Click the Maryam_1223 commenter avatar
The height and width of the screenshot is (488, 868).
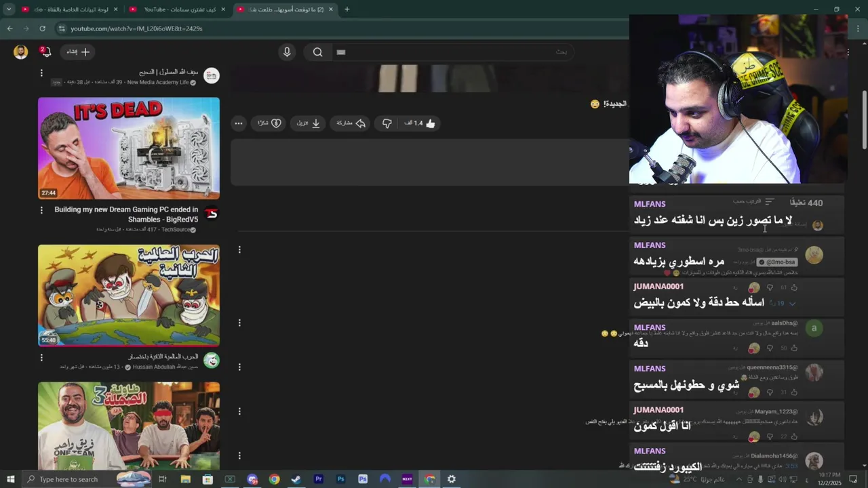tap(814, 417)
